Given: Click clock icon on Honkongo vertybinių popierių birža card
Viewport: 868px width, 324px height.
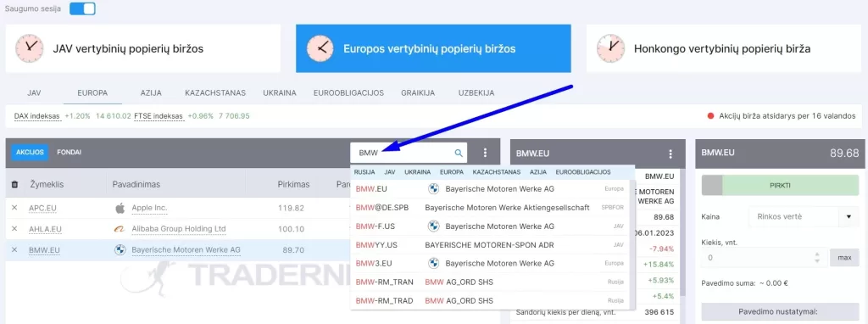Looking at the screenshot, I should 610,48.
